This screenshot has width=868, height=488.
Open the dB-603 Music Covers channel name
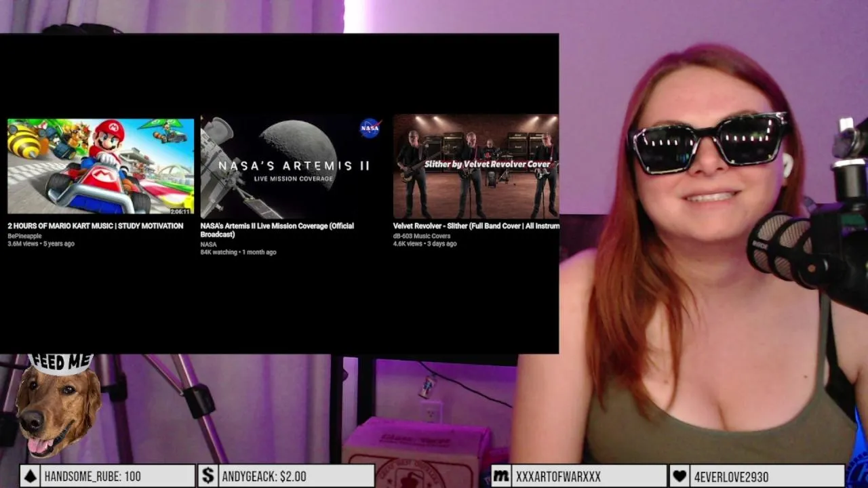click(422, 236)
